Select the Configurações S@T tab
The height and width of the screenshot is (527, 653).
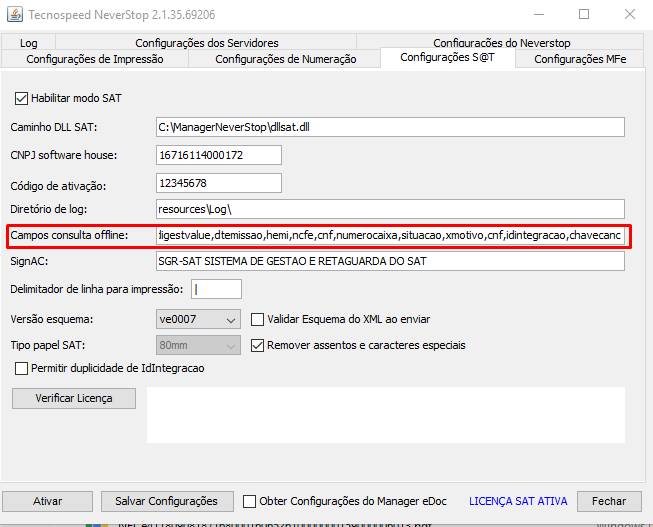coord(448,57)
